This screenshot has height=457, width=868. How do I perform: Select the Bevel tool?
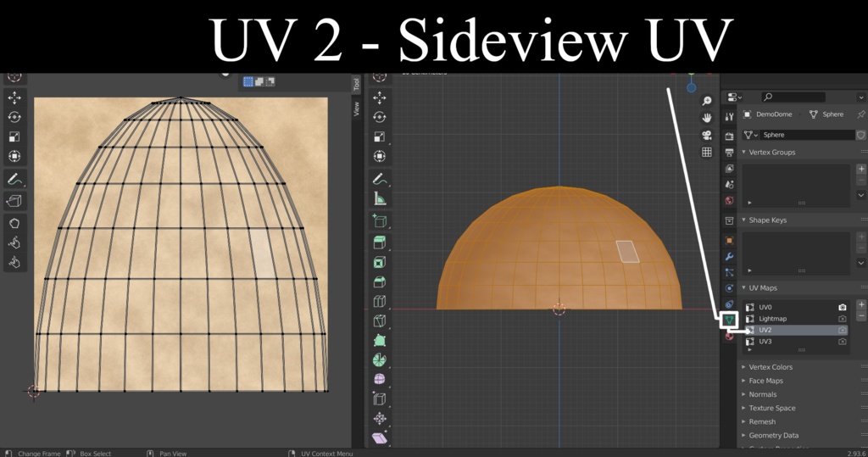(379, 282)
